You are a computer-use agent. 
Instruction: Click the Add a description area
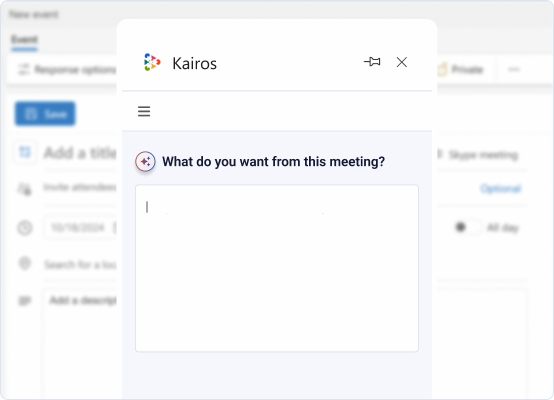(x=83, y=300)
